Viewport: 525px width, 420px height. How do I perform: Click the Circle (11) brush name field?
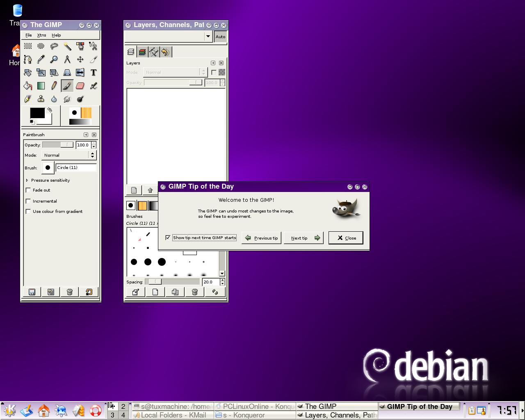[76, 168]
